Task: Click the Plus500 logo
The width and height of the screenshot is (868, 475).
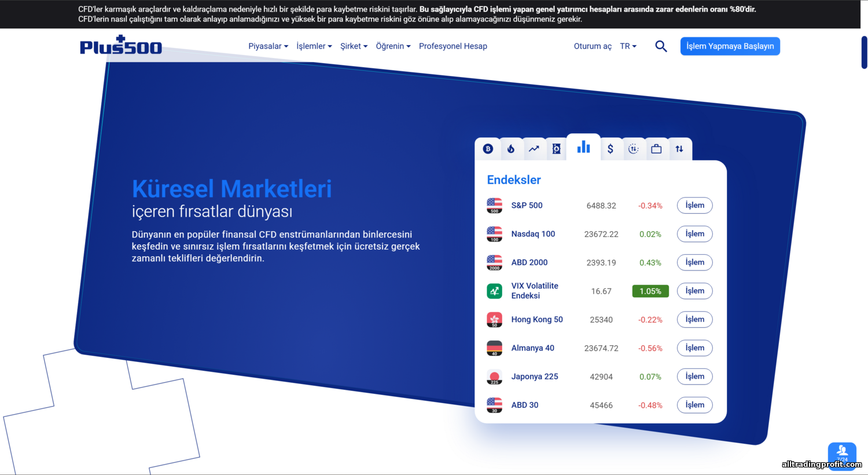Action: (x=121, y=46)
